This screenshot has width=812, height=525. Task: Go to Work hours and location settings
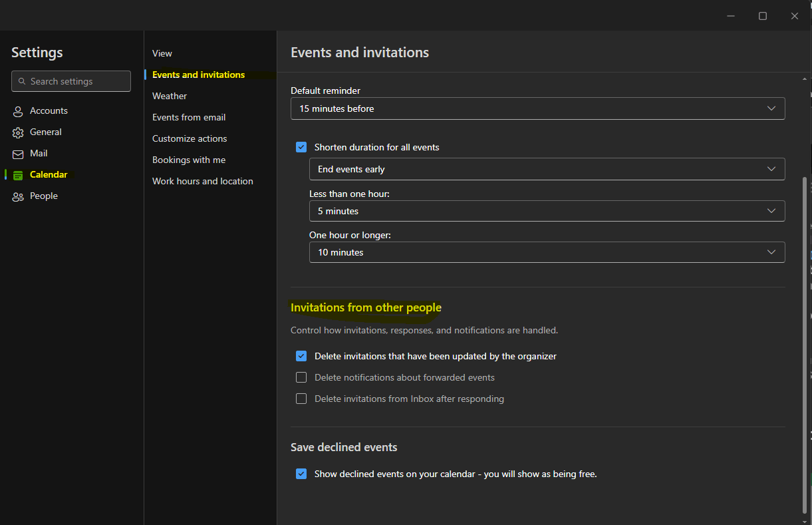(203, 181)
